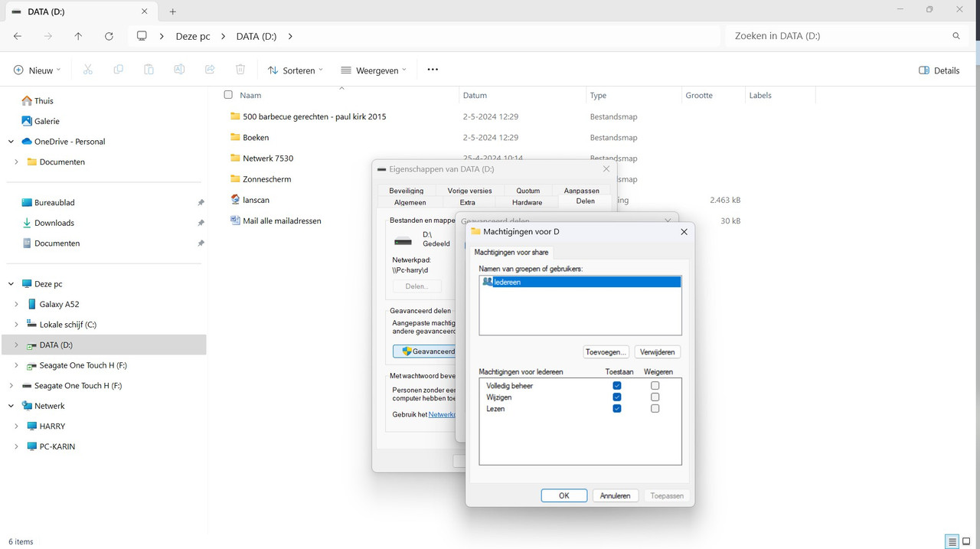
Task: Open a new tab with plus icon
Action: 173,11
